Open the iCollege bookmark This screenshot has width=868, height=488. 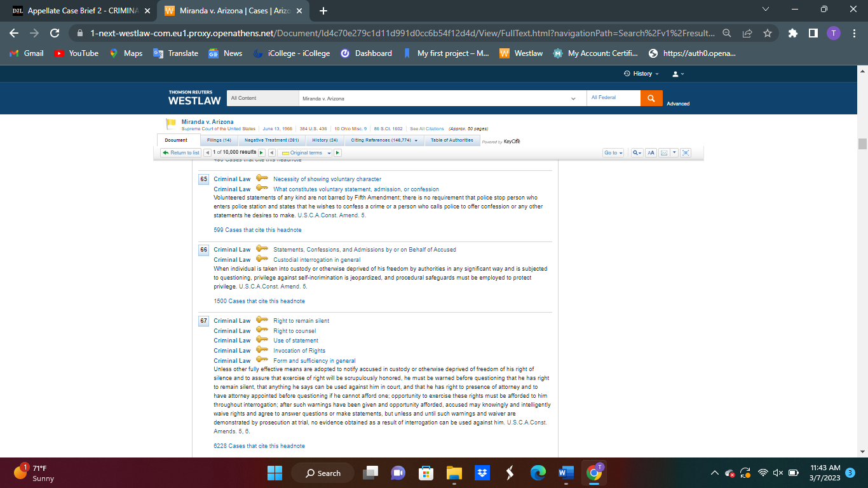pos(292,53)
